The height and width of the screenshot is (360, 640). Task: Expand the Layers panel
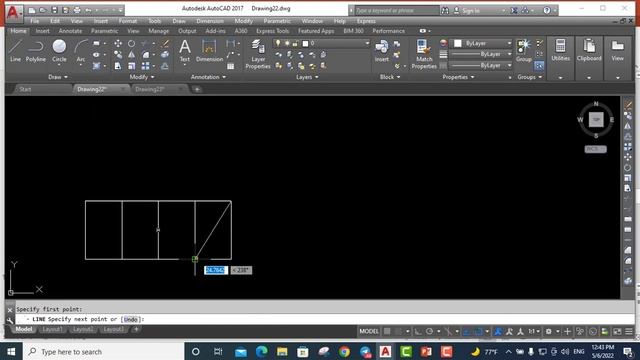[x=307, y=77]
